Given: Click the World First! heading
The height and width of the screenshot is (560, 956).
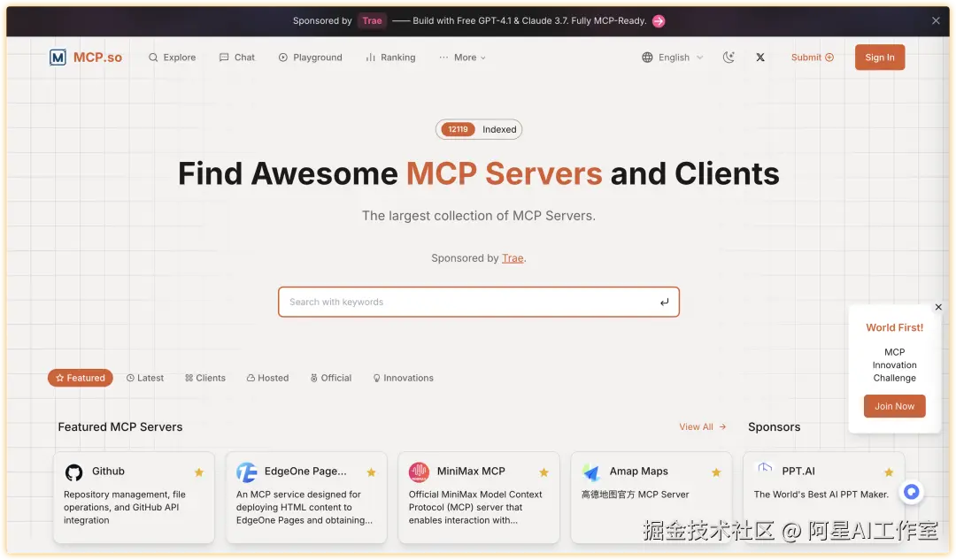Looking at the screenshot, I should pos(894,328).
